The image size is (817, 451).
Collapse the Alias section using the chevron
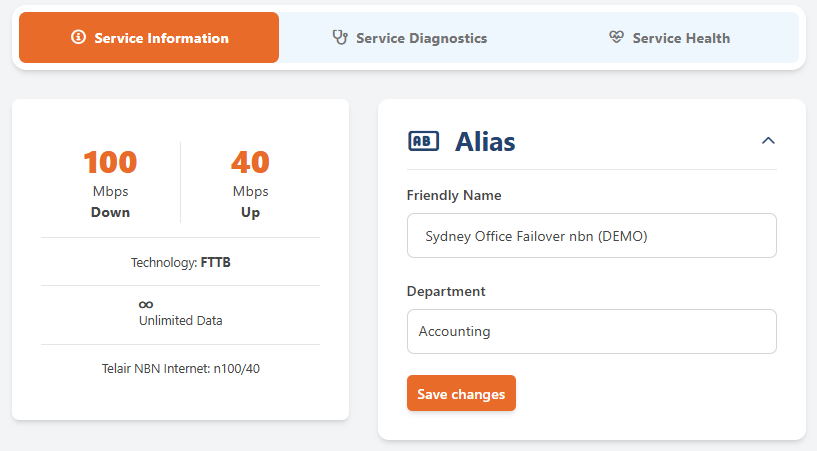point(768,141)
